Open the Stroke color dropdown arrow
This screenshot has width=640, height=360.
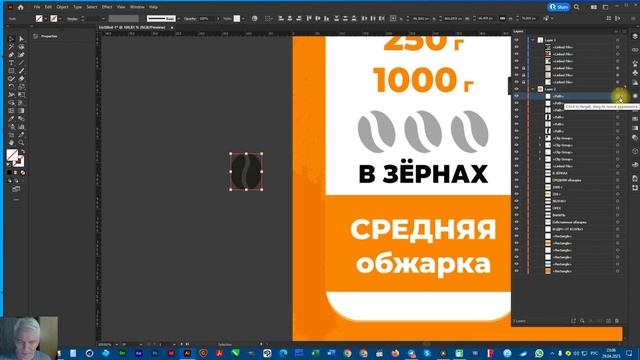tap(60, 18)
